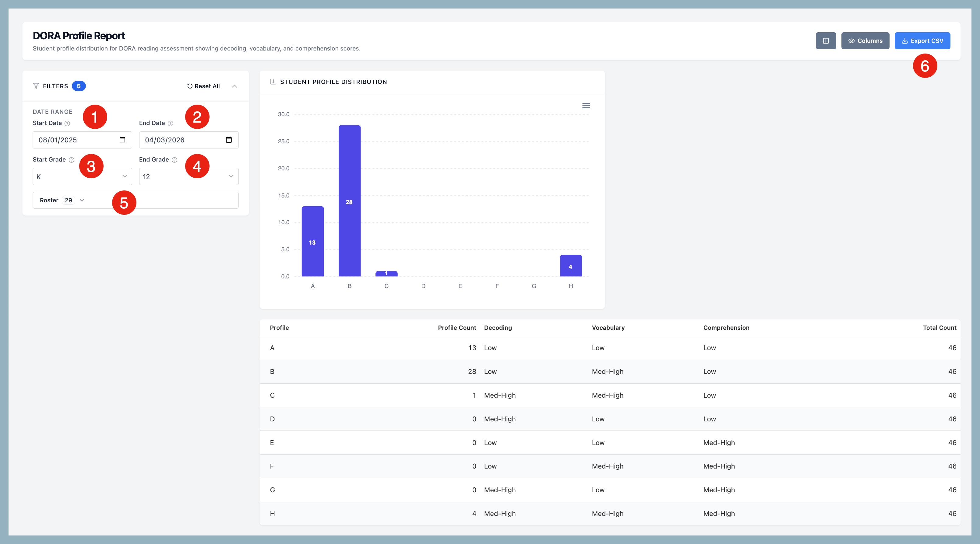Click the Start Date help icon
Image resolution: width=980 pixels, height=544 pixels.
pos(67,123)
